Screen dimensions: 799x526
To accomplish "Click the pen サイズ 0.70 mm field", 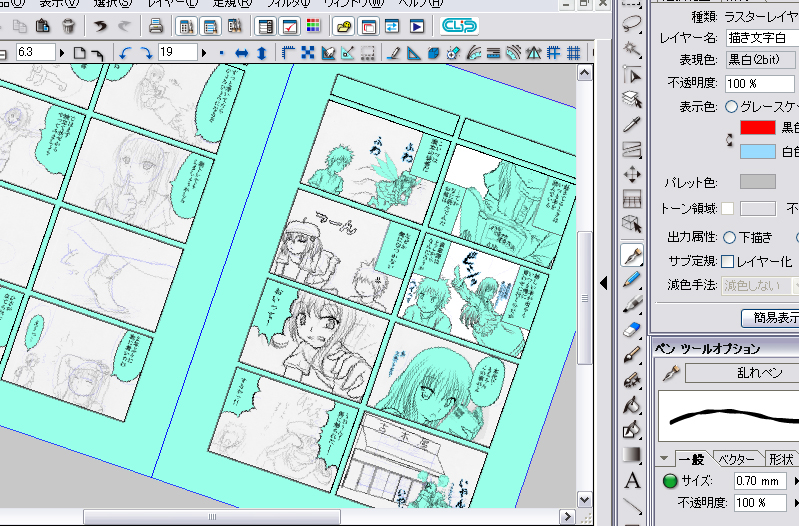I will pos(760,481).
